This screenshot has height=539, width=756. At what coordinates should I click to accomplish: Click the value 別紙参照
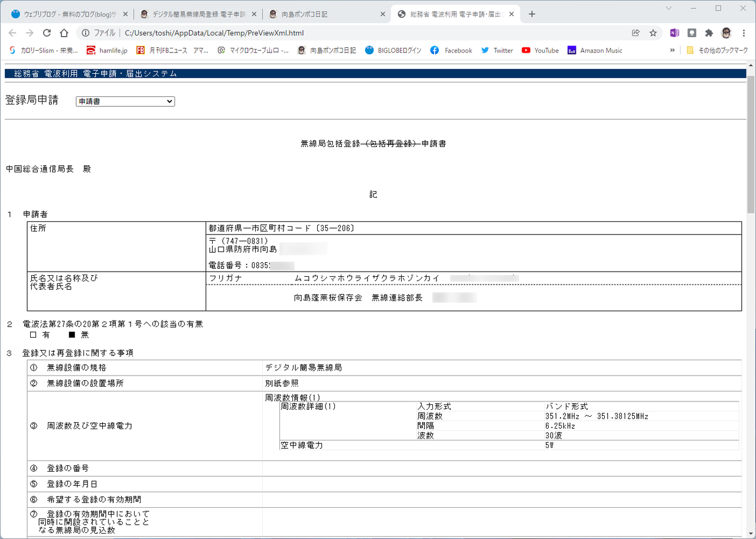pos(282,383)
